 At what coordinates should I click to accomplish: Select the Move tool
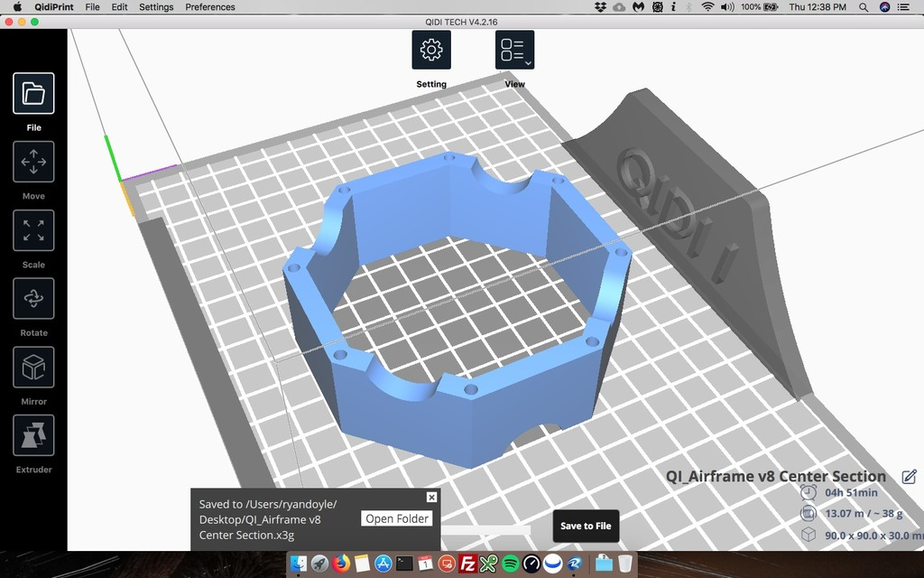[33, 163]
